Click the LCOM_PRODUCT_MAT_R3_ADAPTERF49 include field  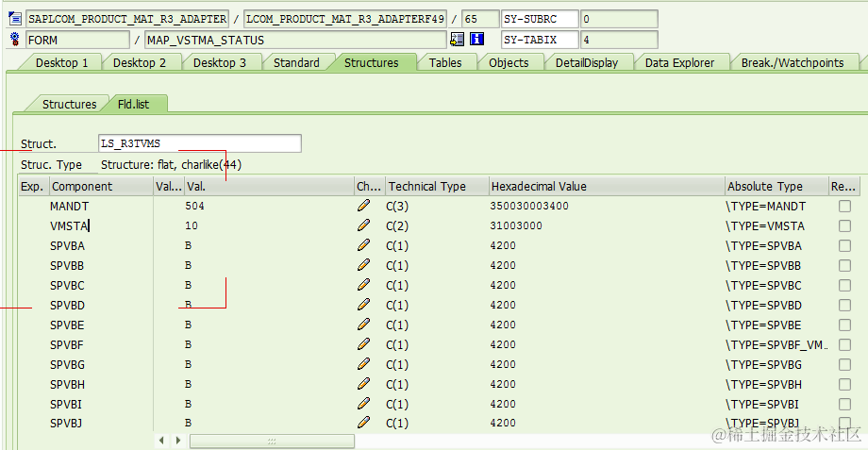click(345, 19)
